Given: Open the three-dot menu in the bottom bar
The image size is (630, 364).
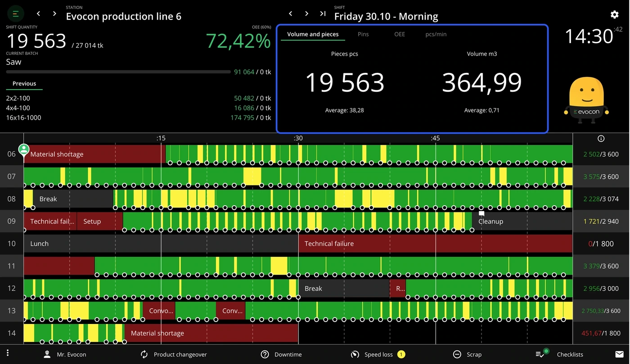Looking at the screenshot, I should [8, 354].
